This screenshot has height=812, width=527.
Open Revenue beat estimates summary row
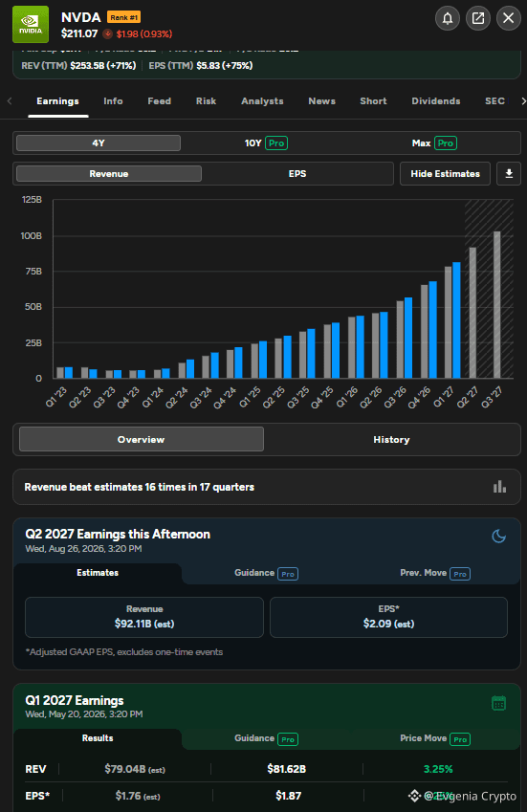(267, 487)
